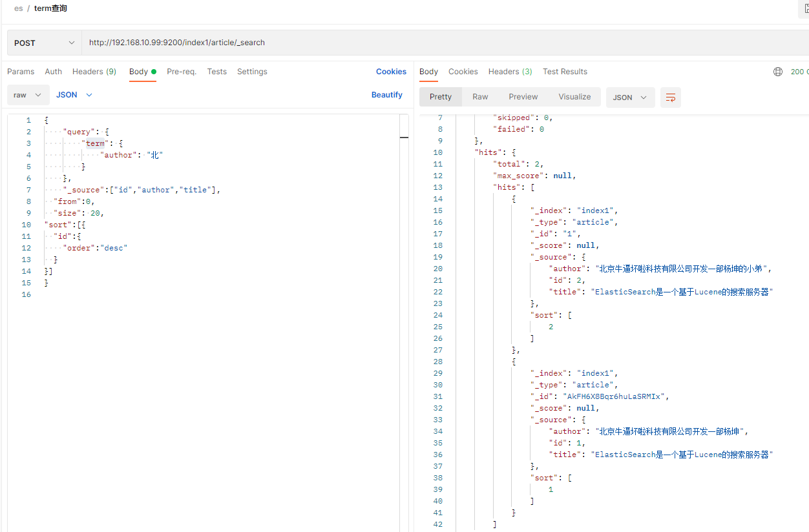Click the globe network icon beside the status
This screenshot has width=809, height=532.
click(778, 72)
